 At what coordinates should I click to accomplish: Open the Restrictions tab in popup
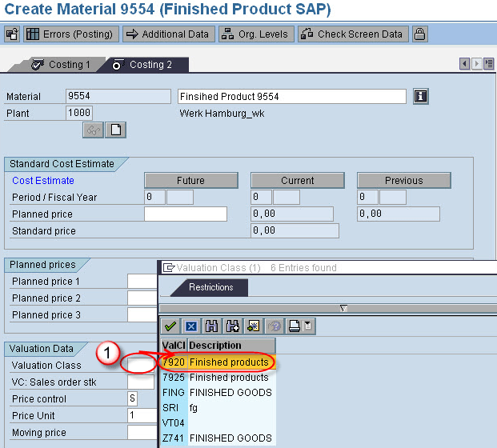[211, 287]
